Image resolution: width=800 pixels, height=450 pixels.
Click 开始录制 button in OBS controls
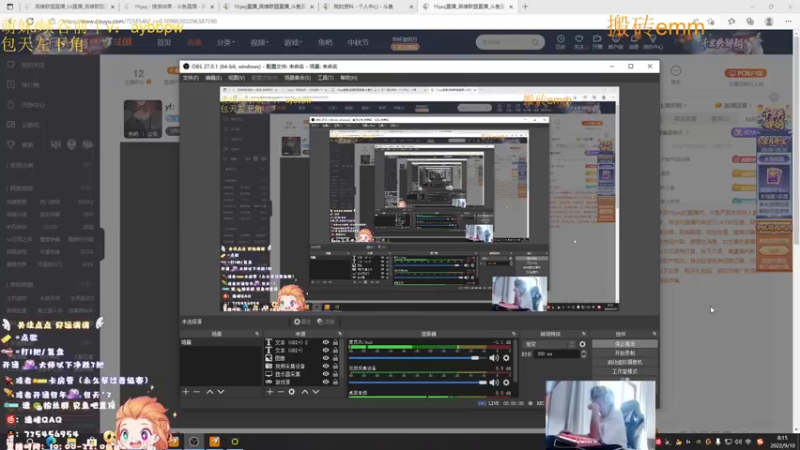(624, 353)
